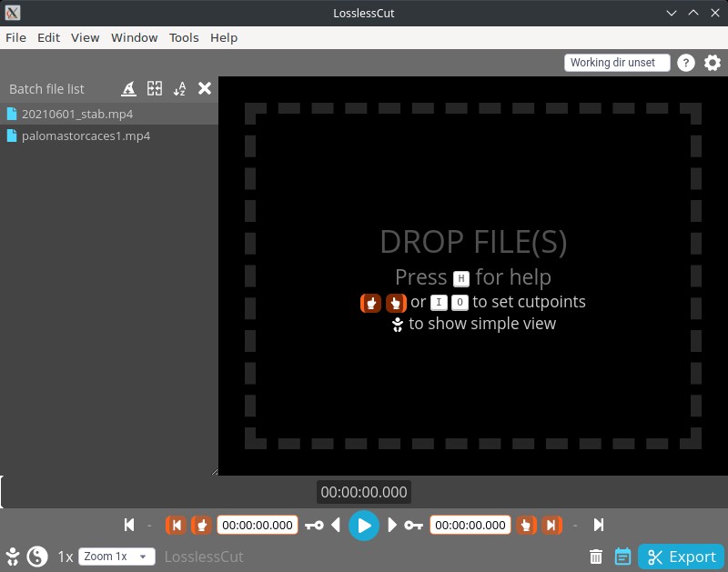Open the Edit menu

(49, 37)
